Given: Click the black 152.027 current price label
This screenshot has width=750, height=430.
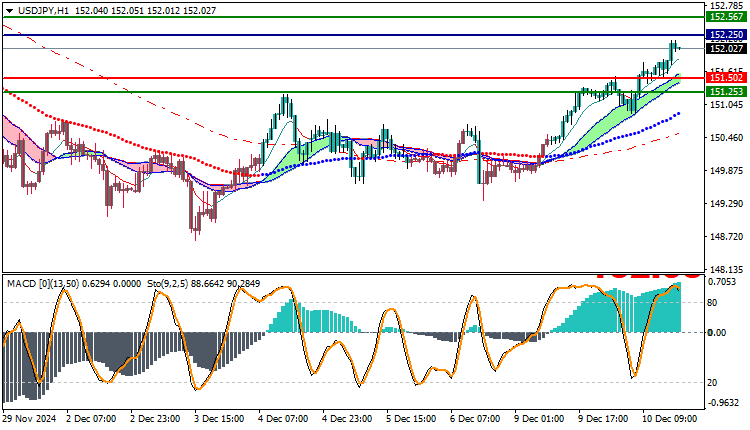Looking at the screenshot, I should pos(727,48).
